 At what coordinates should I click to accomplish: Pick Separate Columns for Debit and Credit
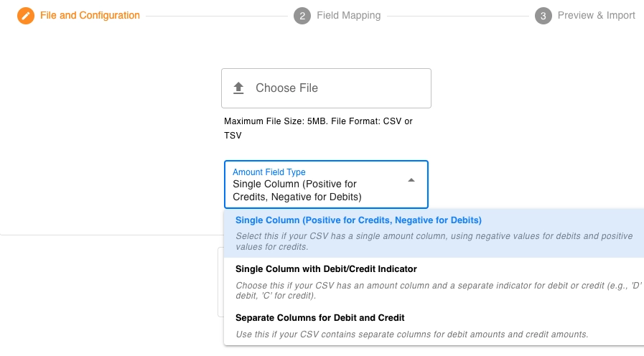(x=320, y=318)
